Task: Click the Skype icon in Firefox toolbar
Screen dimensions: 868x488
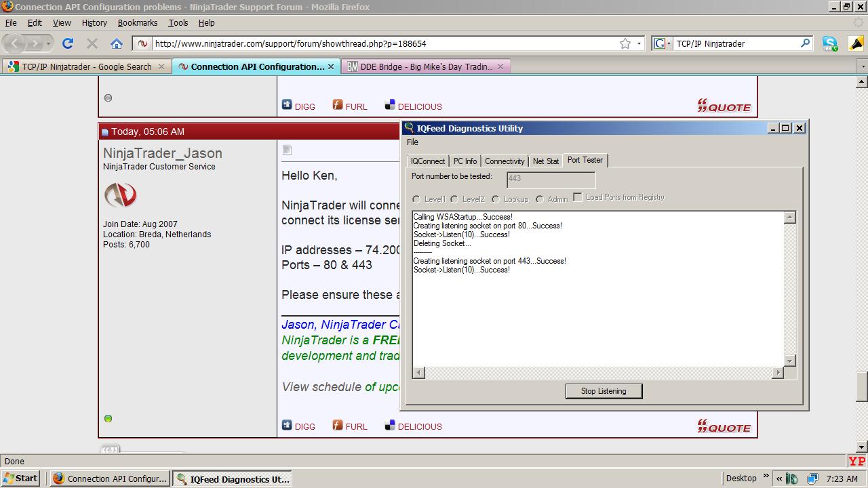Action: pyautogui.click(x=830, y=43)
